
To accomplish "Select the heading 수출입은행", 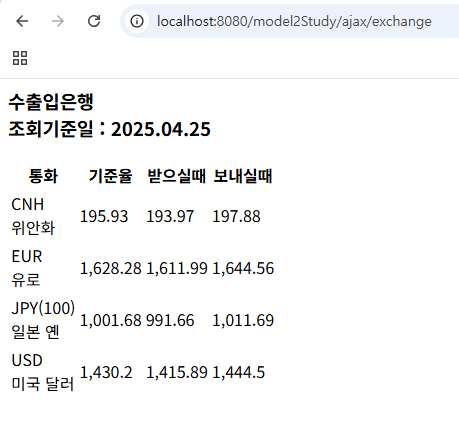I will (51, 102).
